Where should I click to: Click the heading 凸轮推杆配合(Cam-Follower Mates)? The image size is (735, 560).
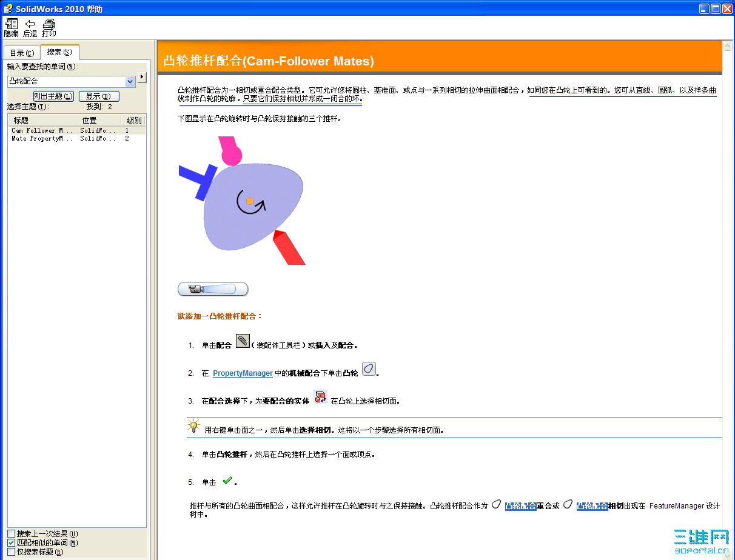[x=269, y=61]
